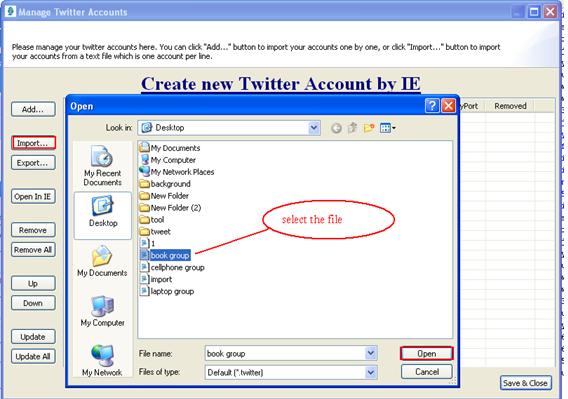
Task: Click the Open button in dialog
Action: 427,353
